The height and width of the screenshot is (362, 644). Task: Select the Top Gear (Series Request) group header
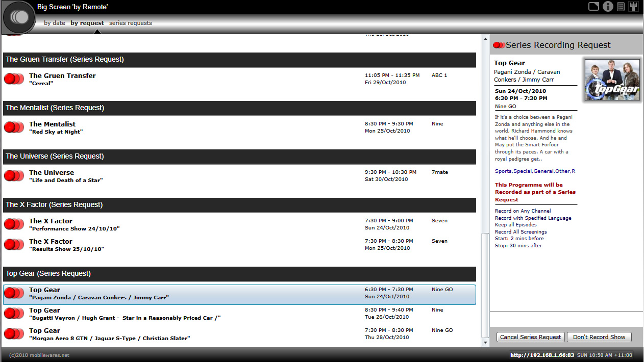(x=240, y=274)
